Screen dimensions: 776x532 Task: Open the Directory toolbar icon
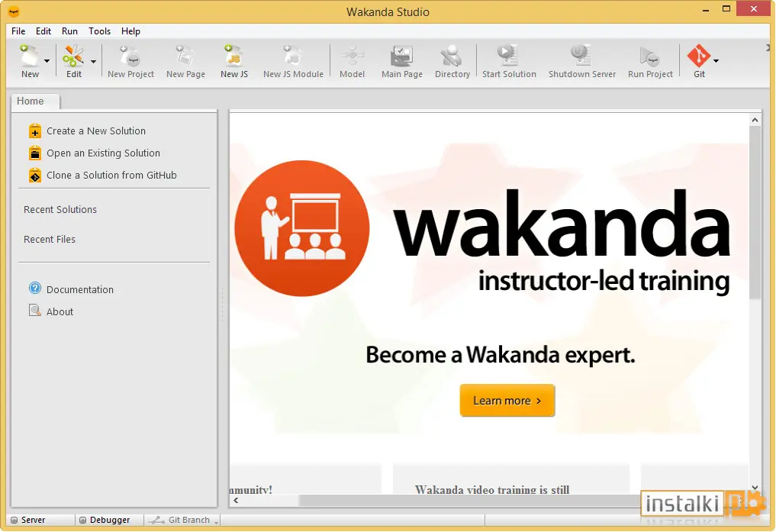pyautogui.click(x=452, y=56)
